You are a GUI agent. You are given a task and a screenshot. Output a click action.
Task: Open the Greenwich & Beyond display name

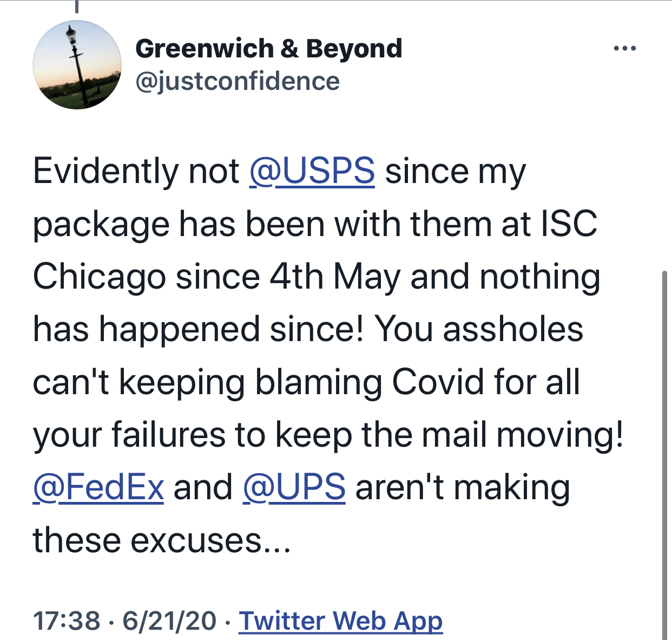click(268, 49)
